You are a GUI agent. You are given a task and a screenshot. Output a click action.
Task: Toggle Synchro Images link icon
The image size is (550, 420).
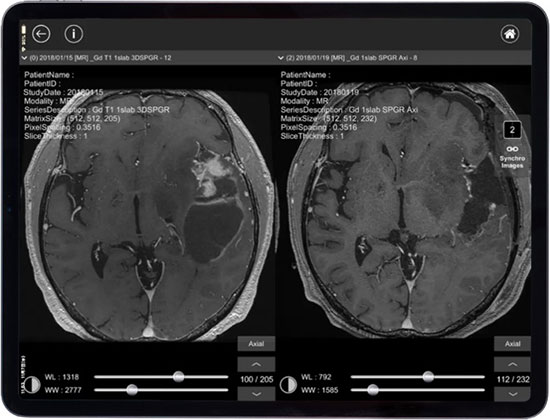point(512,149)
